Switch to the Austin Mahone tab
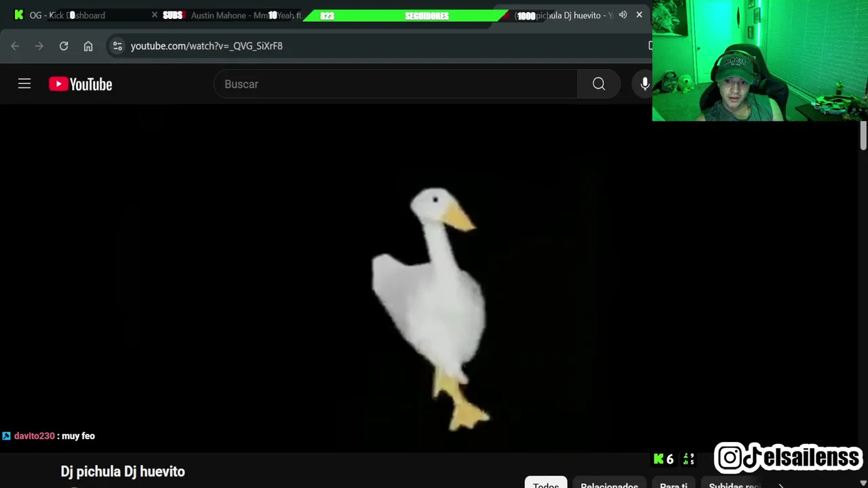Screen dimensions: 868x488 244,15
